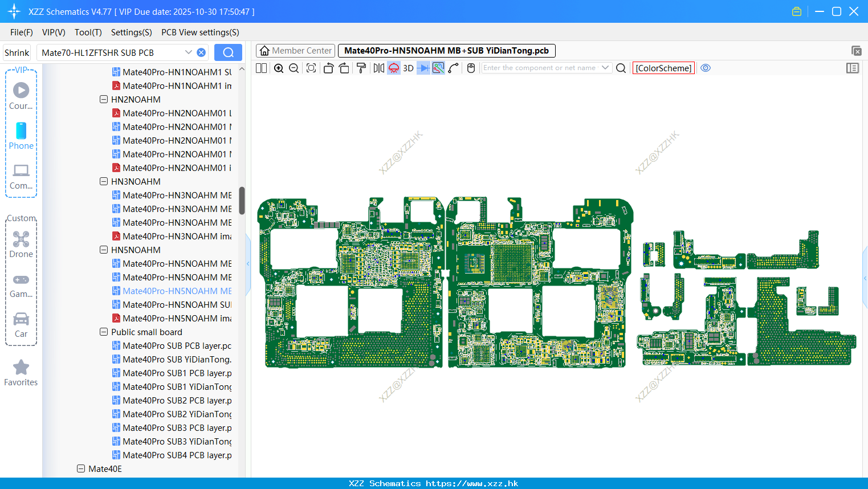
Task: Open the right side panel icon
Action: (853, 68)
